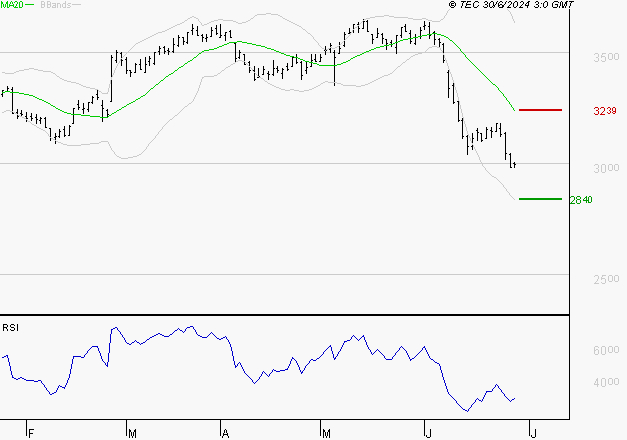This screenshot has width=627, height=440.
Task: Click the green 2840 support value
Action: [x=581, y=200]
